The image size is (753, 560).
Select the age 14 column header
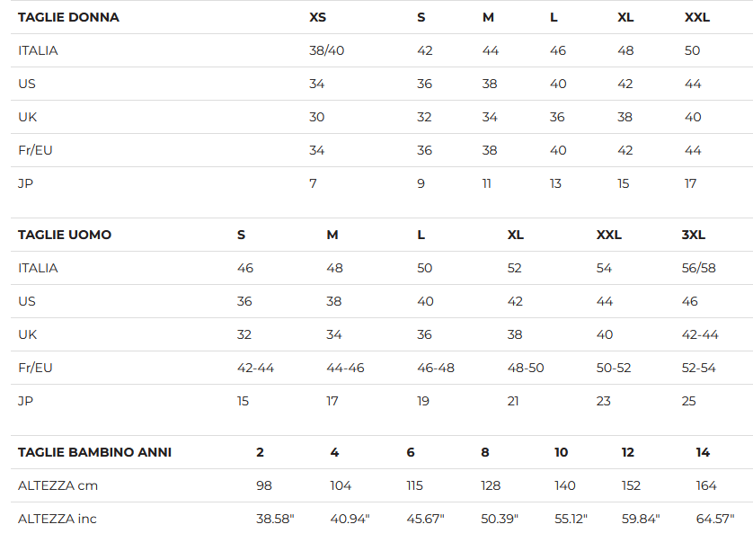(x=703, y=452)
